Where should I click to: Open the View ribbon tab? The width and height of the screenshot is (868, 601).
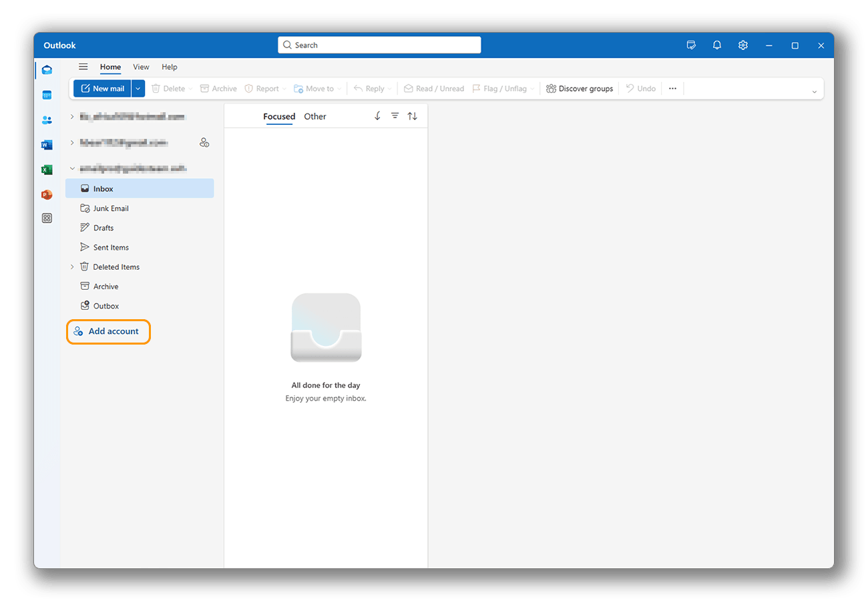[x=141, y=67]
